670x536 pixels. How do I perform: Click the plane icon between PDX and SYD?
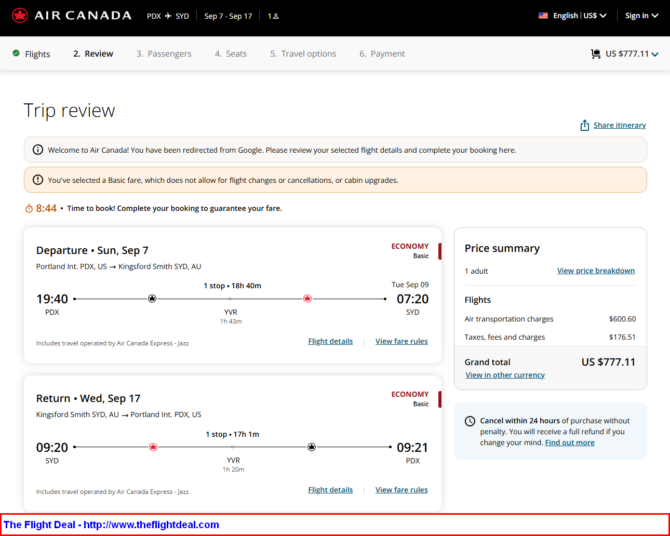click(168, 16)
